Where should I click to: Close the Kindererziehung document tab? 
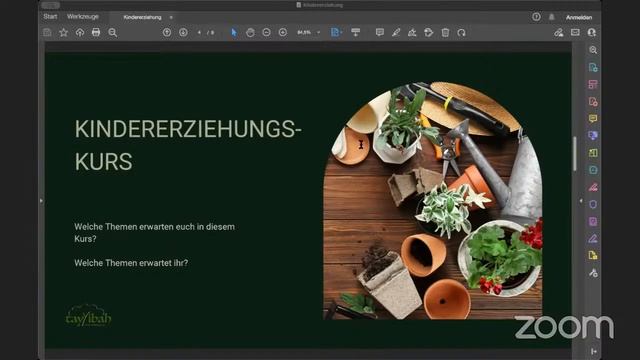pyautogui.click(x=171, y=17)
